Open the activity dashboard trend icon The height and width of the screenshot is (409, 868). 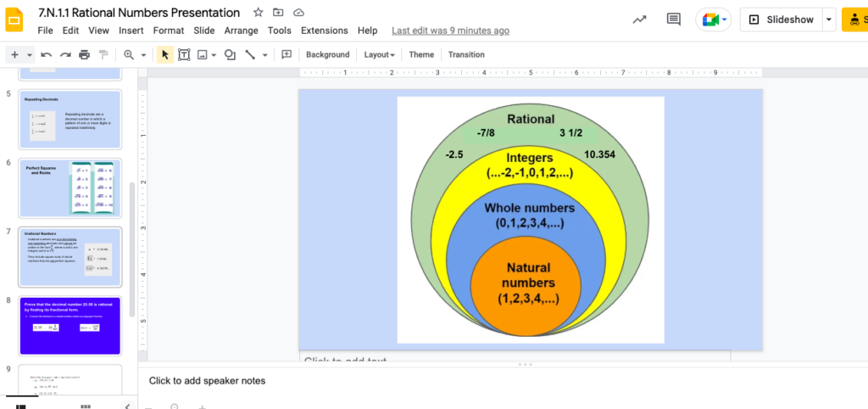click(639, 20)
